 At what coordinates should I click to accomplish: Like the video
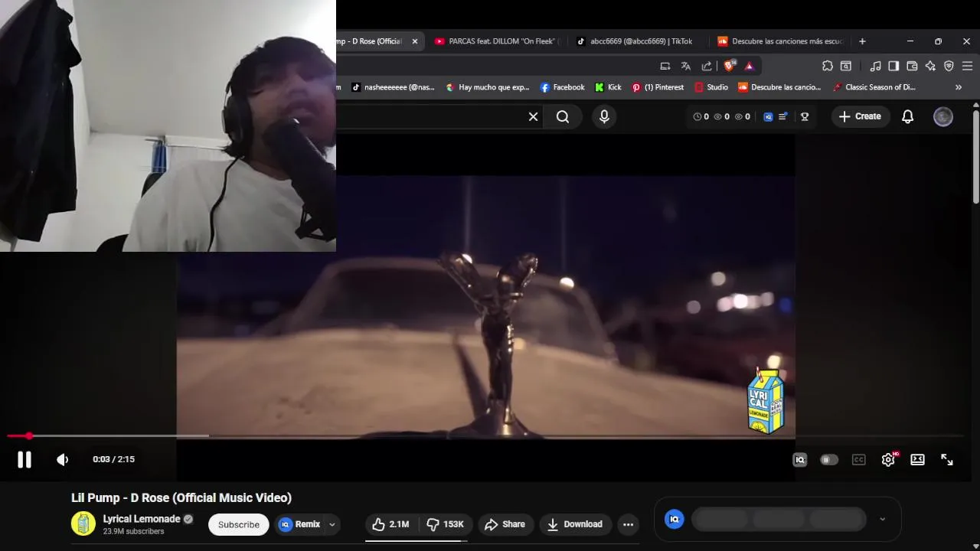[390, 524]
